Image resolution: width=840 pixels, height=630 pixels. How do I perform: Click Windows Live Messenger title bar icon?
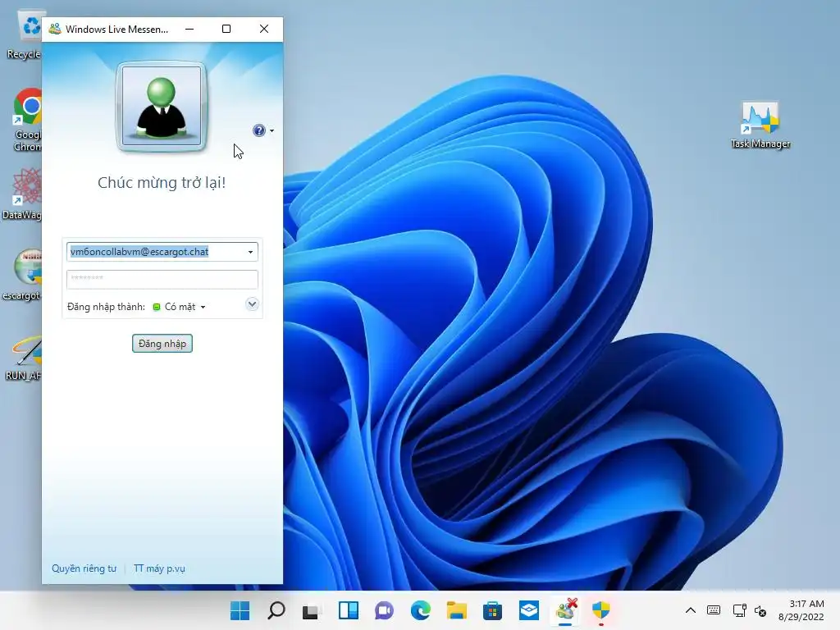(55, 29)
